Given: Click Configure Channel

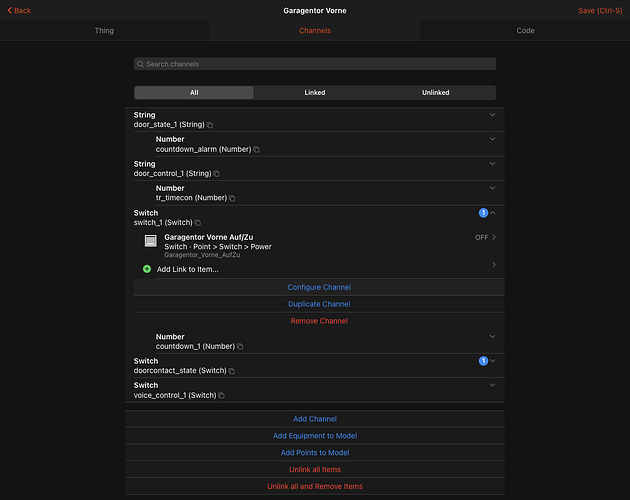Looking at the screenshot, I should click(319, 287).
